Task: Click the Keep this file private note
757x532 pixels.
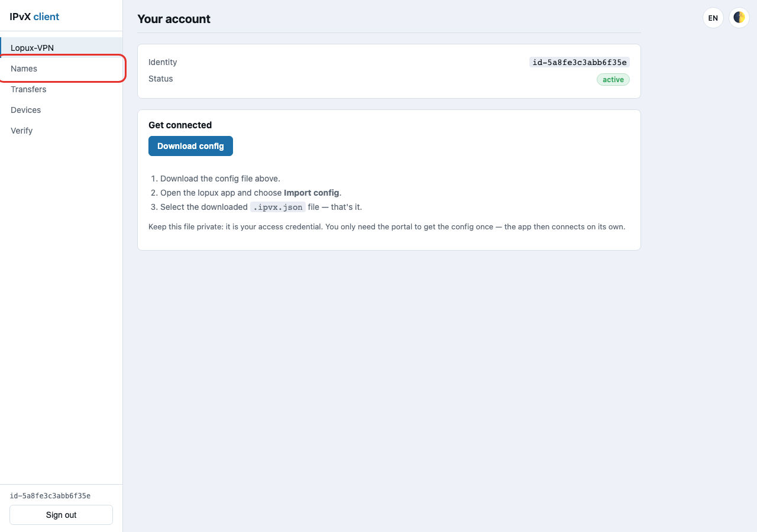Action: point(387,226)
